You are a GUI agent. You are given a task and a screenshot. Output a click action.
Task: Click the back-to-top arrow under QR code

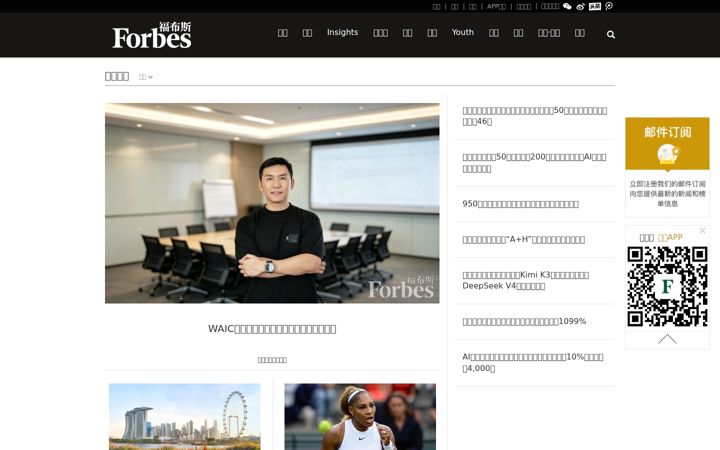(x=667, y=339)
